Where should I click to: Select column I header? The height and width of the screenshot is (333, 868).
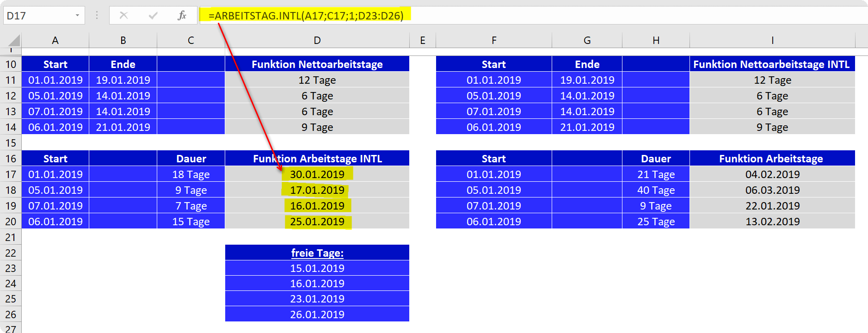(772, 40)
